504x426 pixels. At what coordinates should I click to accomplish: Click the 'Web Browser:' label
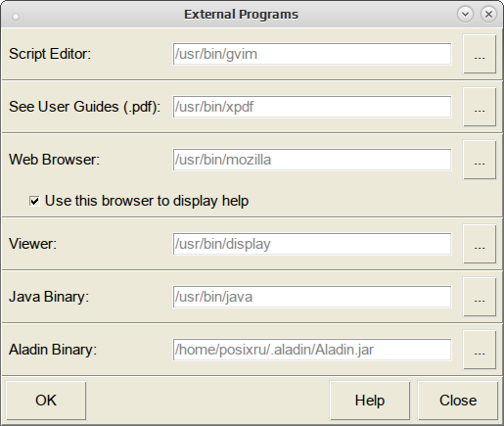[54, 160]
